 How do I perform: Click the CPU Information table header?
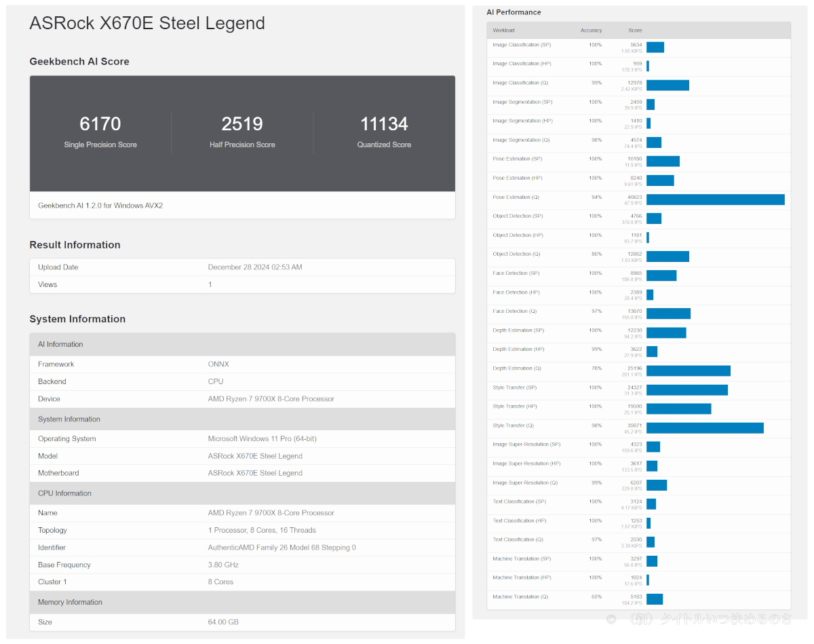point(242,493)
